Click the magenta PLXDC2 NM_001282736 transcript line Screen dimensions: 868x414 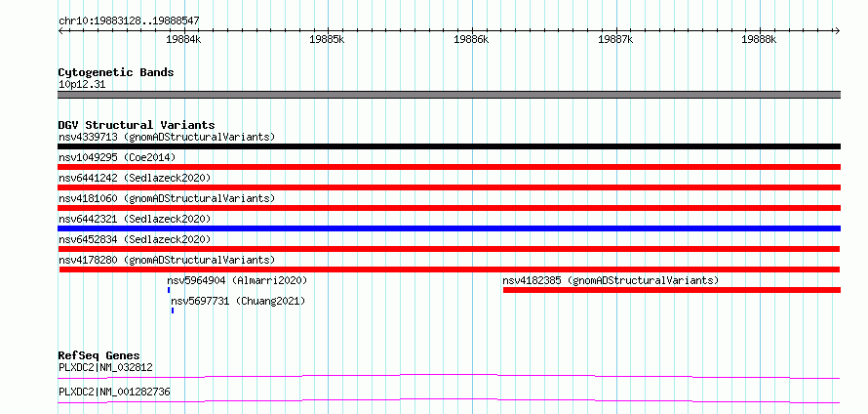pyautogui.click(x=449, y=400)
